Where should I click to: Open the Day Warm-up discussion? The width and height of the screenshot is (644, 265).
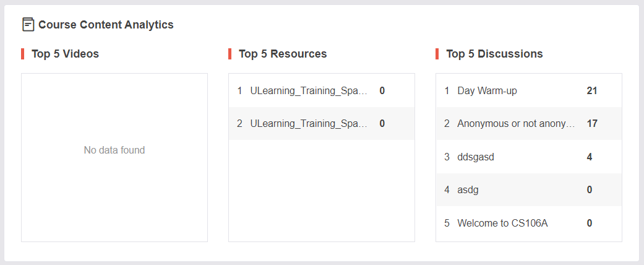528,91
